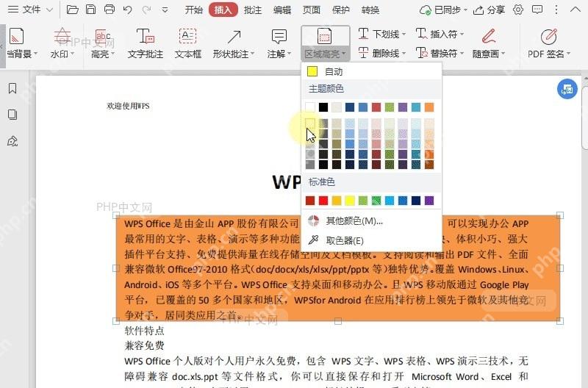The height and width of the screenshot is (388, 588).
Task: Click the top-right resize handle of orange highlight
Action: pyautogui.click(x=560, y=215)
